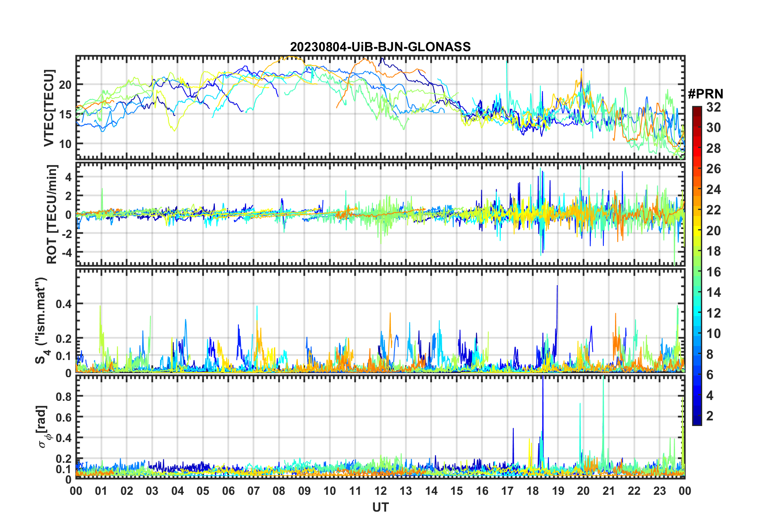Click the 0.4 tick label on the S4 axis
The width and height of the screenshot is (761, 532).
click(64, 304)
